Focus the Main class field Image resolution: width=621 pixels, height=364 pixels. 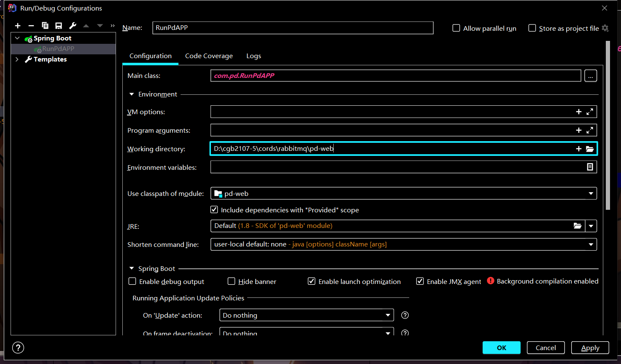tap(396, 76)
